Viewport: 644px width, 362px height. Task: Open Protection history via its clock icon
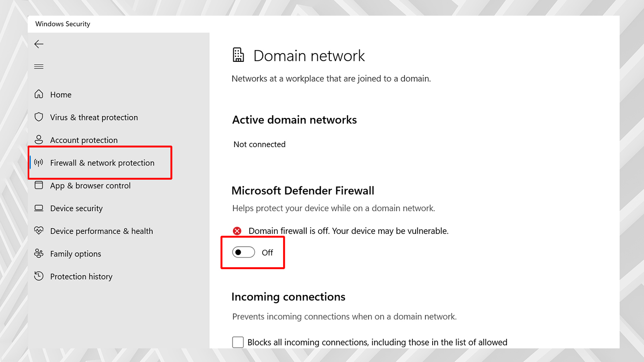(38, 276)
